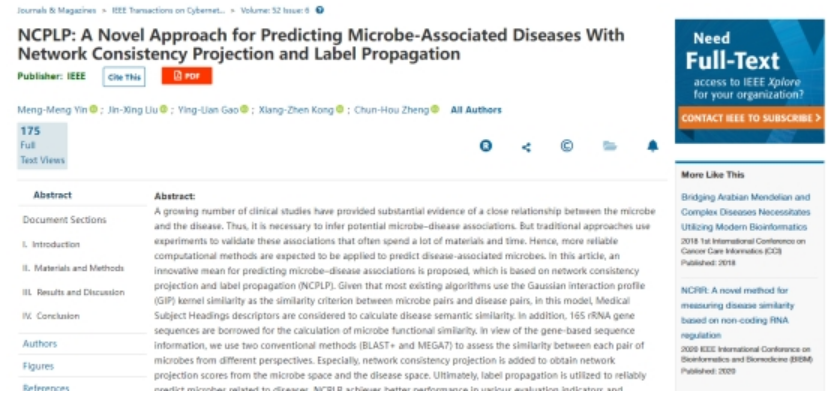The height and width of the screenshot is (404, 827).
Task: Go to II. Materials and Methods section
Action: click(x=73, y=268)
